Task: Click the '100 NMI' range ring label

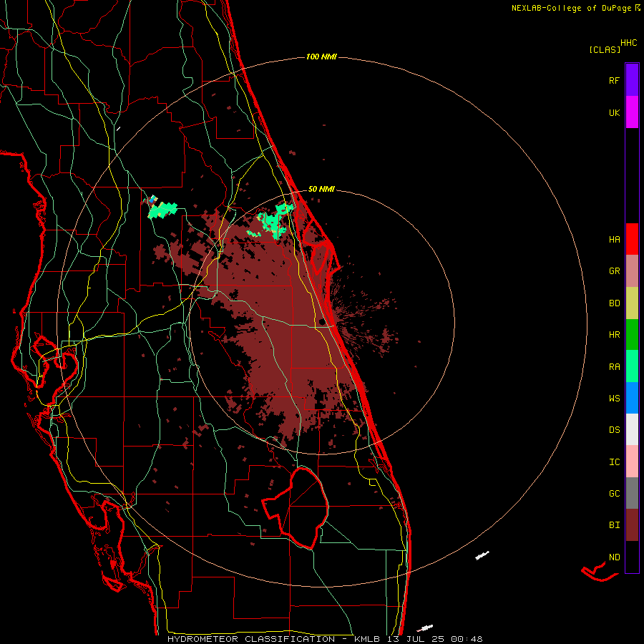Action: click(321, 57)
